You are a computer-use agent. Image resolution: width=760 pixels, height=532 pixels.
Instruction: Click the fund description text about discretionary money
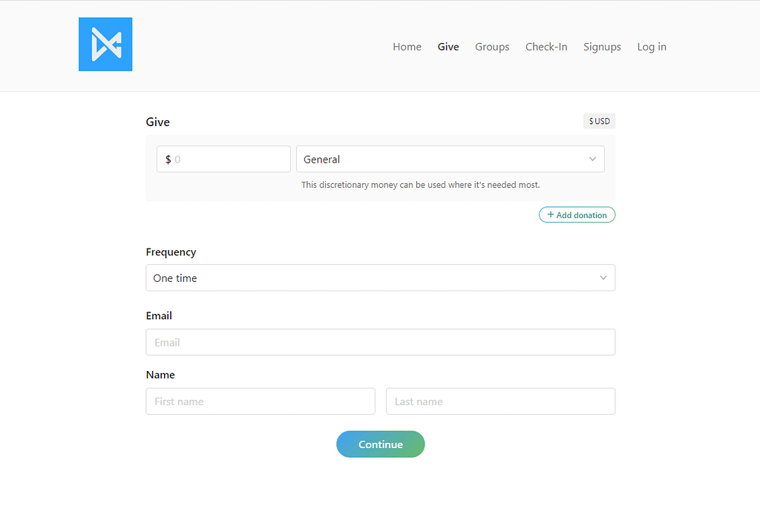pyautogui.click(x=420, y=185)
